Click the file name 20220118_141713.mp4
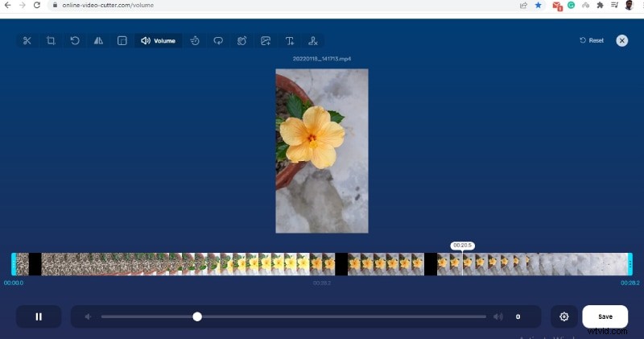The image size is (644, 339). (x=321, y=59)
